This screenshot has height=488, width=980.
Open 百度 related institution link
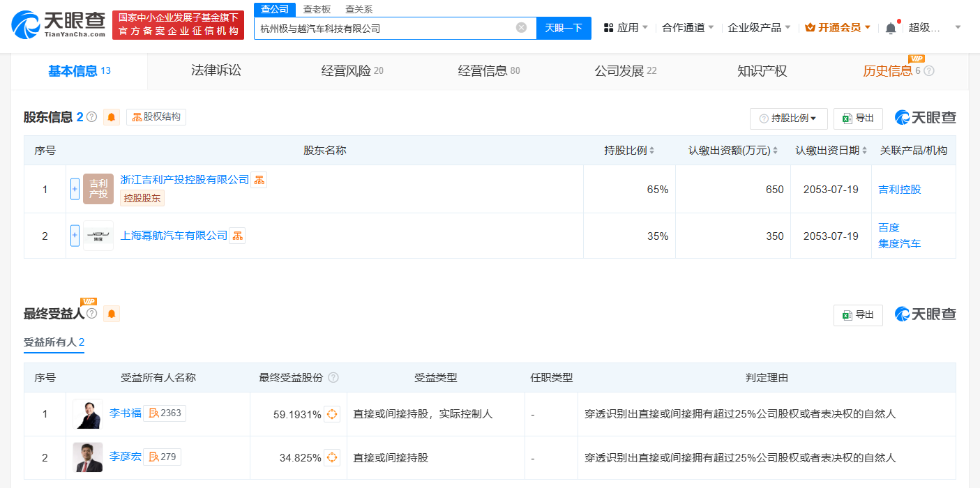coord(889,228)
